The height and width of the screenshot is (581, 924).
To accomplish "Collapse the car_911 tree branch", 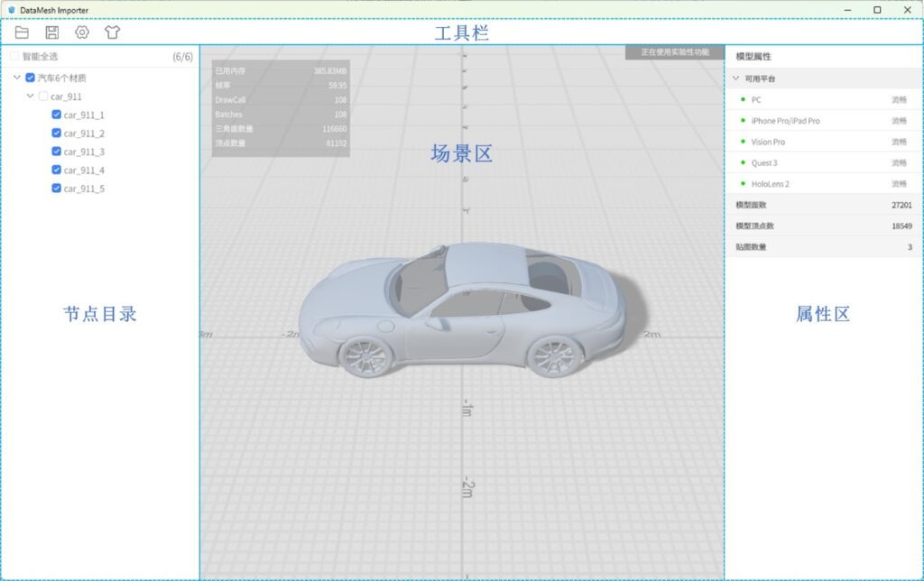I will 30,97.
